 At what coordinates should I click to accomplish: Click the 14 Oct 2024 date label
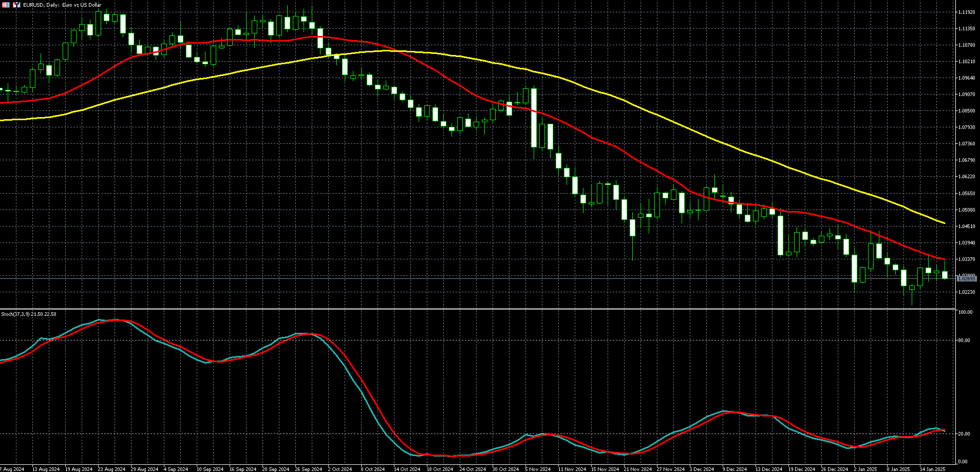[407, 469]
